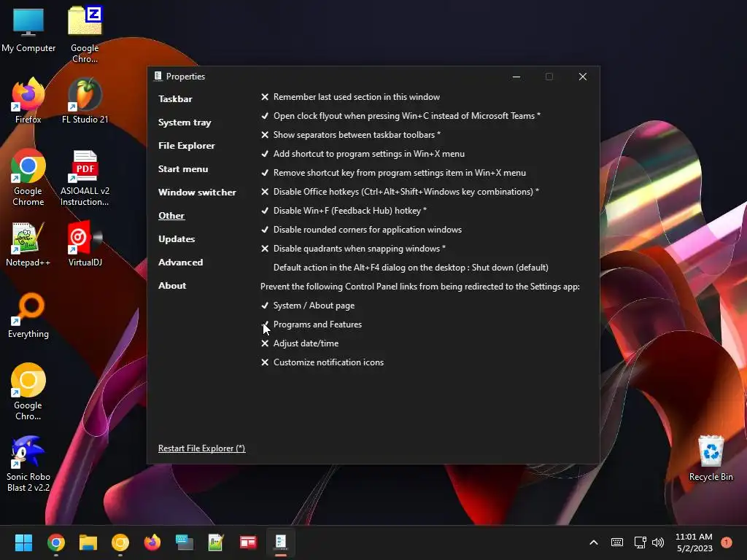This screenshot has height=560, width=747.
Task: Select the Everything search desktop shortcut
Action: click(28, 315)
